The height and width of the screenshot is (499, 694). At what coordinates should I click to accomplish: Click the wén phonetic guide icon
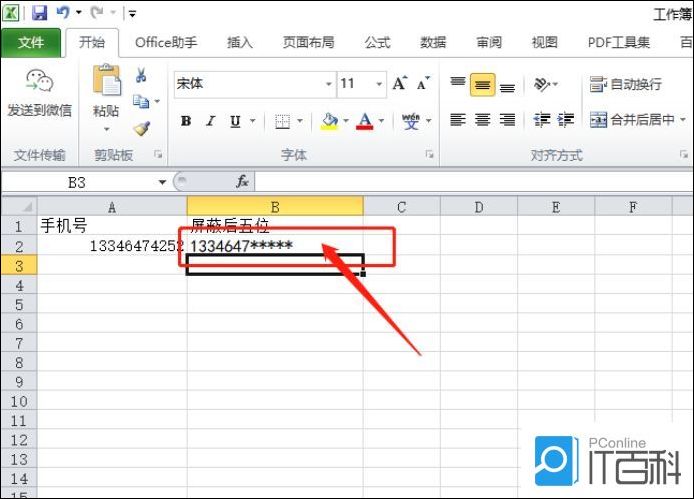(x=411, y=121)
